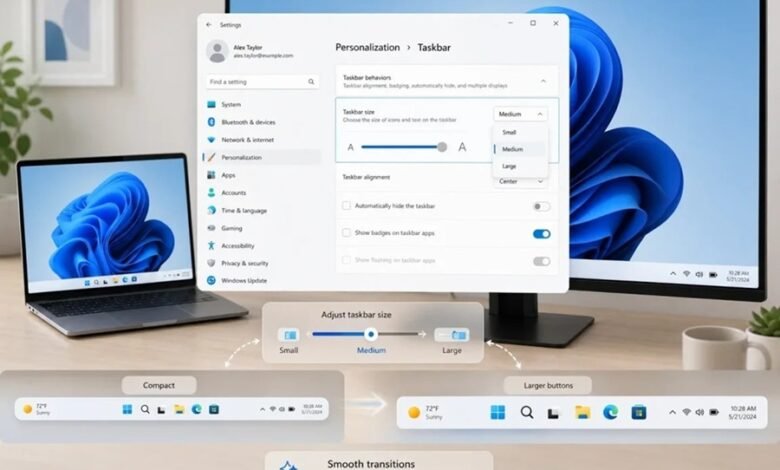Image resolution: width=780 pixels, height=470 pixels.
Task: Click the Accounts person icon in sidebar
Action: 211,192
